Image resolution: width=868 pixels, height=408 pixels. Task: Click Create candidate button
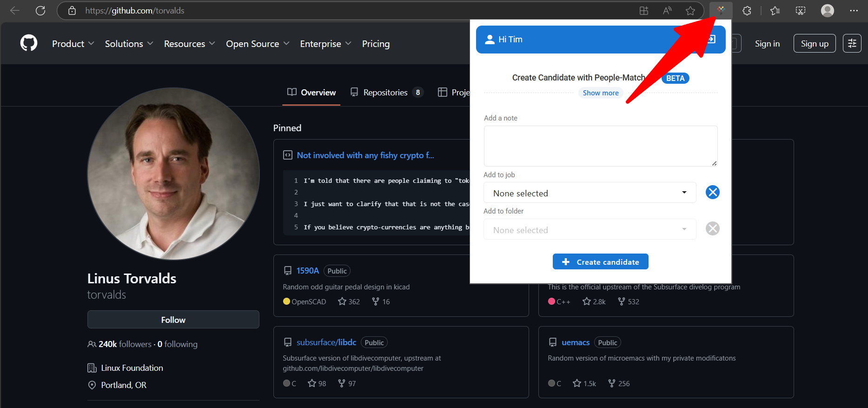click(600, 261)
